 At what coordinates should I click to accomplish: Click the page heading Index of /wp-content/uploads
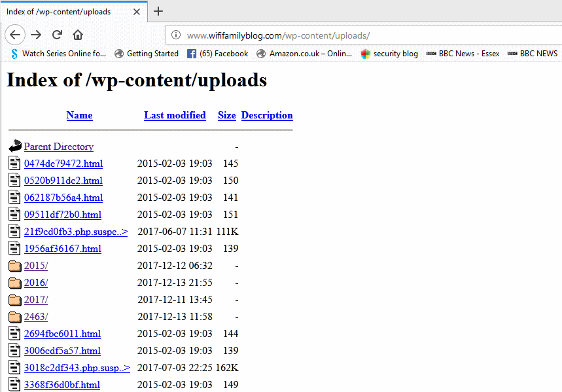click(137, 80)
